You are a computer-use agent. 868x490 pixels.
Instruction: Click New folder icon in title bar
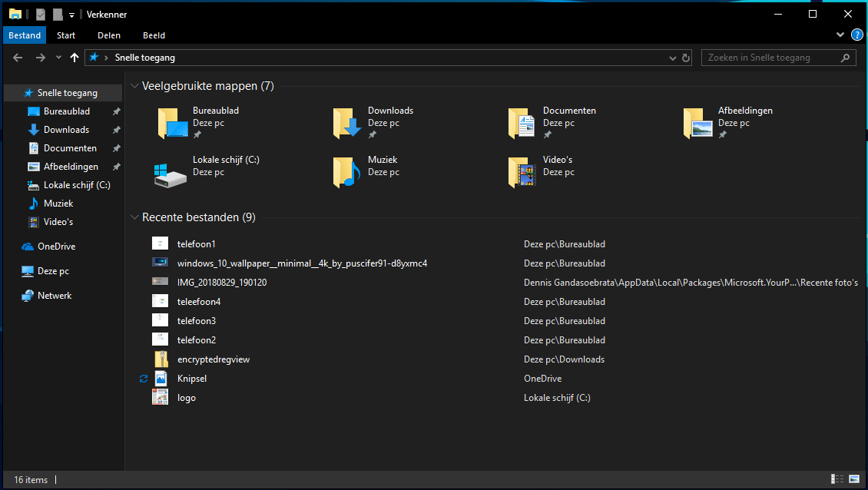click(58, 15)
